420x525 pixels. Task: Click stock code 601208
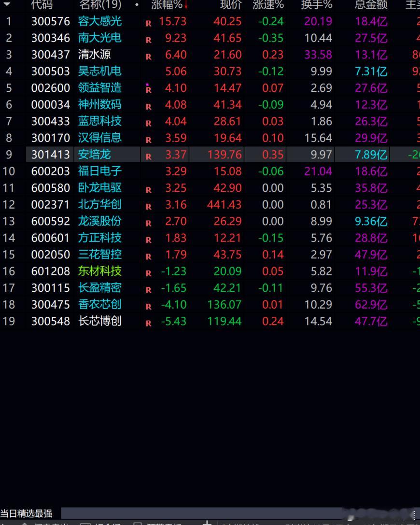point(51,271)
